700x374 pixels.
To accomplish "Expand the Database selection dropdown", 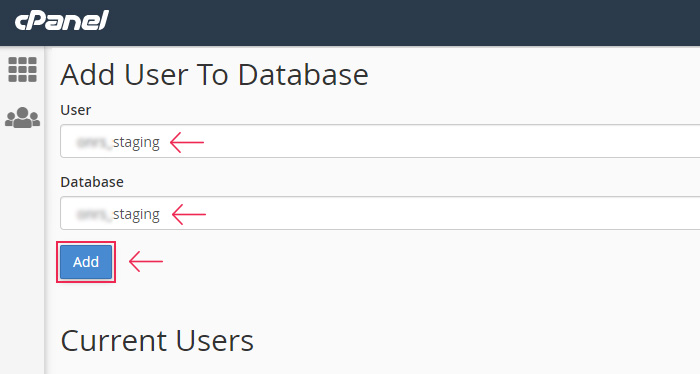I will click(x=380, y=213).
